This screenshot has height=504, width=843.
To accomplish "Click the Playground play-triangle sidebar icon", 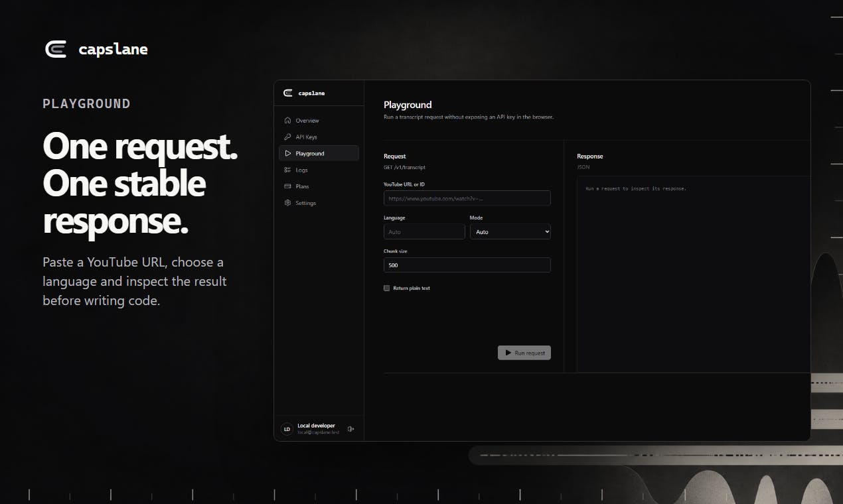I will 287,153.
